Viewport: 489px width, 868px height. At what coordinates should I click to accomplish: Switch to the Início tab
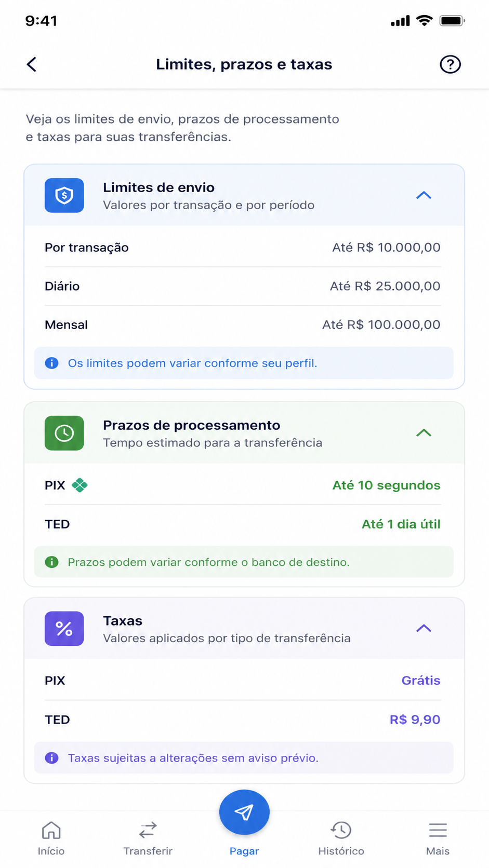click(x=51, y=838)
